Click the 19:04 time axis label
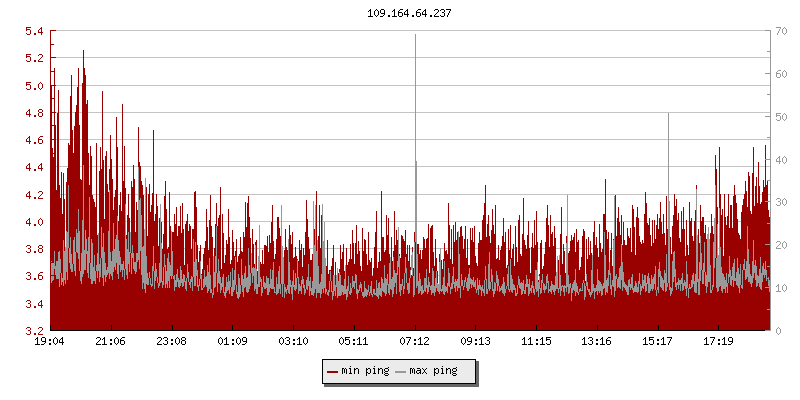The height and width of the screenshot is (400, 800). [x=50, y=341]
